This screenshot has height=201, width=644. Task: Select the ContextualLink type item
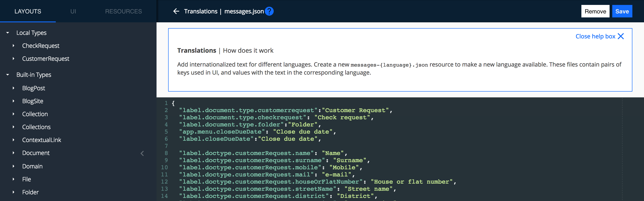click(42, 140)
